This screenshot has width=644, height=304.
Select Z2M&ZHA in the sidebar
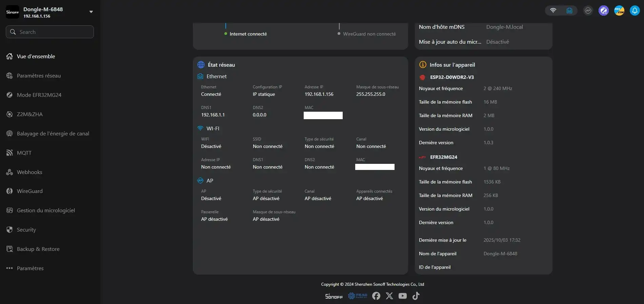pyautogui.click(x=29, y=114)
